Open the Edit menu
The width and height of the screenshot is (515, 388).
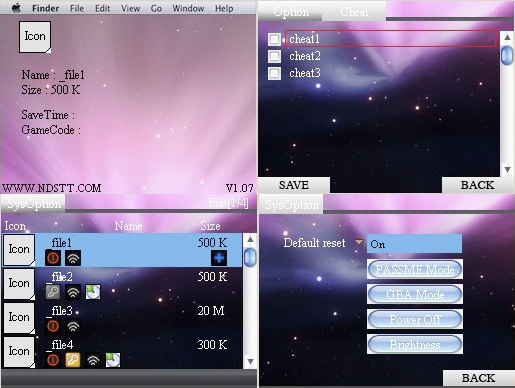(102, 8)
